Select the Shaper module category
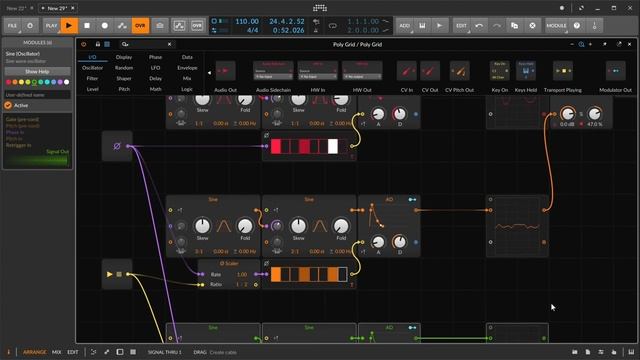640x360 pixels. [124, 78]
